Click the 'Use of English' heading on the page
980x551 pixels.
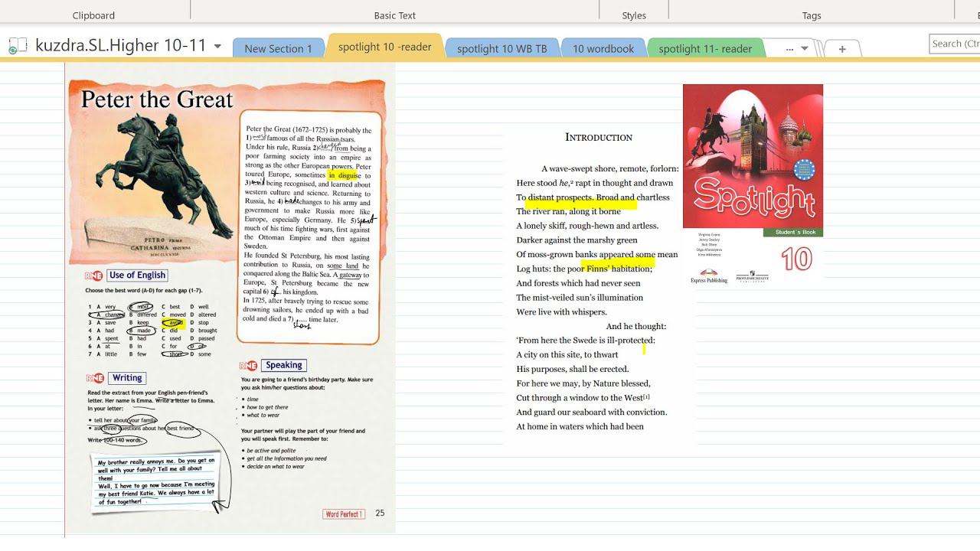click(137, 275)
